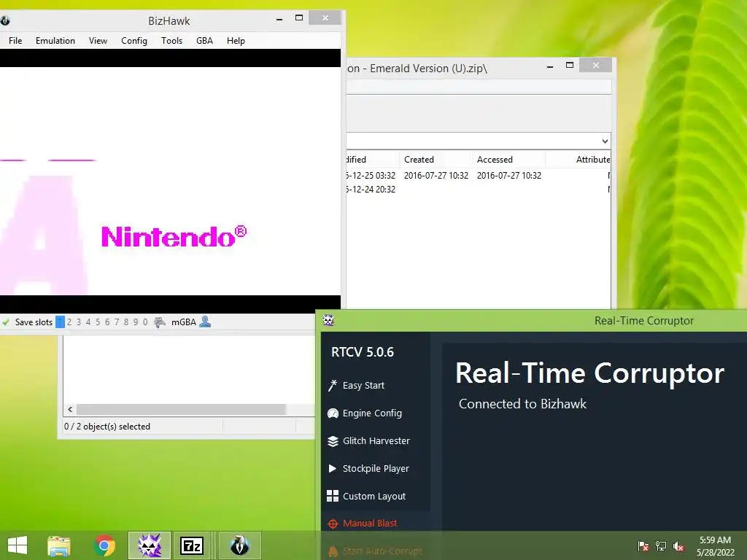
Task: Click the green checkmark status icon in BizHawk
Action: [6, 322]
